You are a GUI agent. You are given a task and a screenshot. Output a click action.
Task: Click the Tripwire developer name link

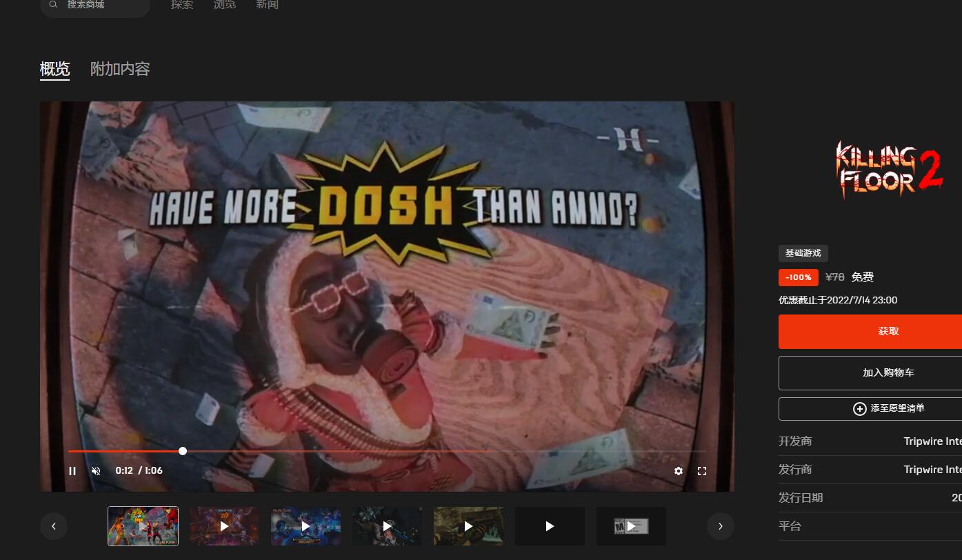932,441
